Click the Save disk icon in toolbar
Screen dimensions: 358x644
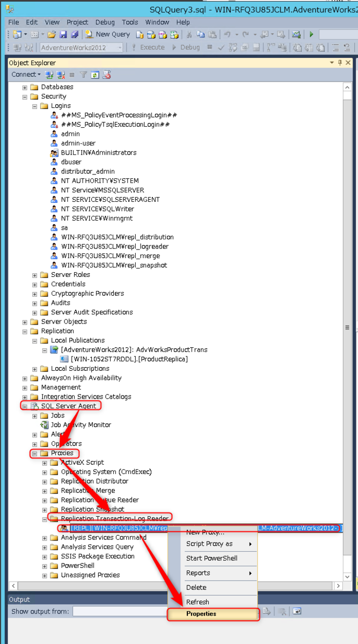point(63,34)
